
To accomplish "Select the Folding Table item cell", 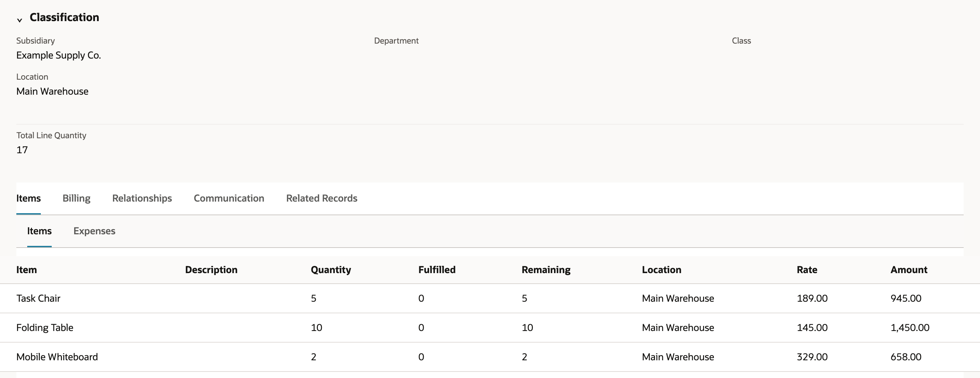I will [x=45, y=328].
